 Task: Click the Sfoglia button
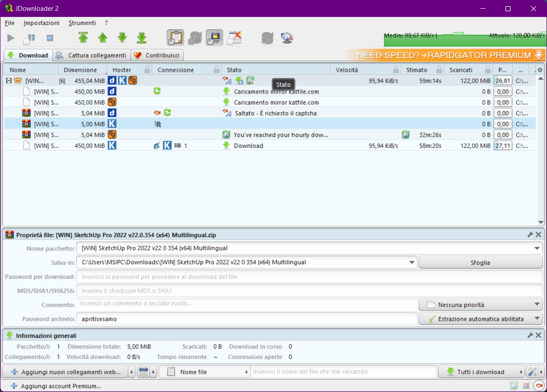[x=480, y=262]
